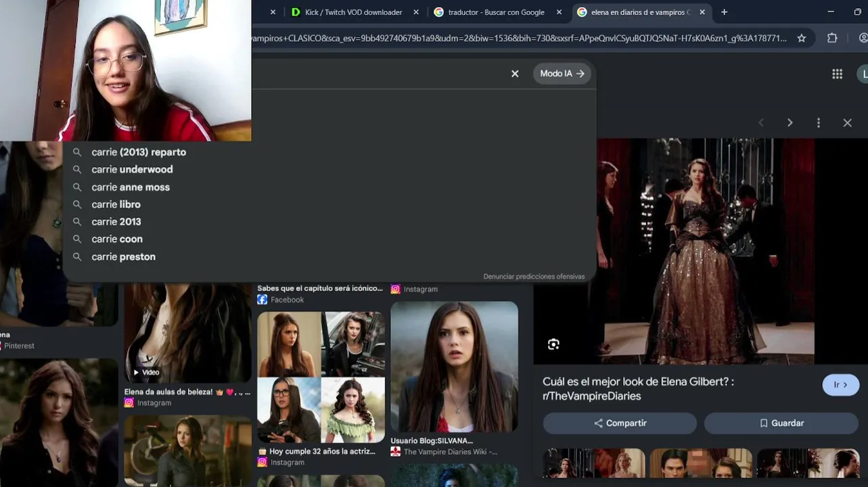Viewport: 868px width, 487px height.
Task: Click the browser address bar URL
Action: click(x=519, y=39)
